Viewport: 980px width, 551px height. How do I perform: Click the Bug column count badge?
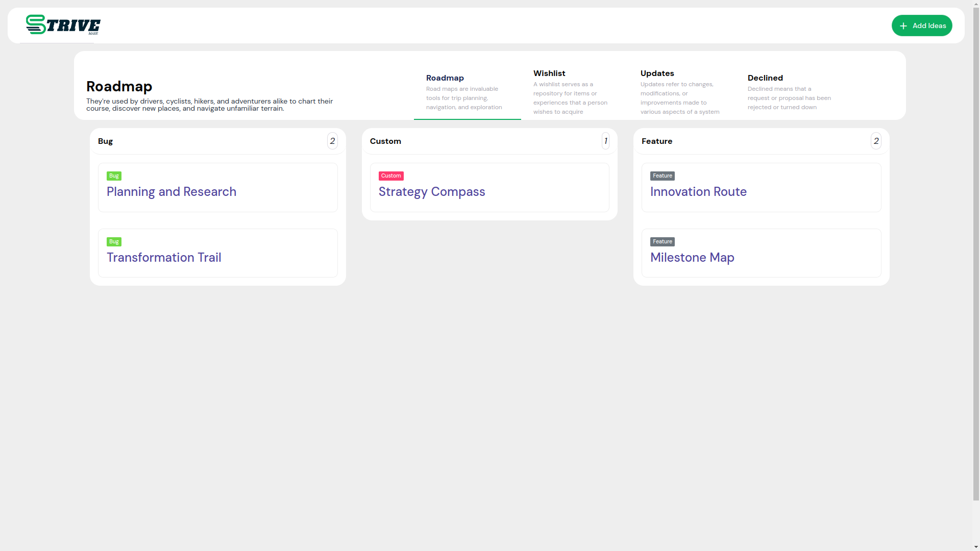click(332, 141)
